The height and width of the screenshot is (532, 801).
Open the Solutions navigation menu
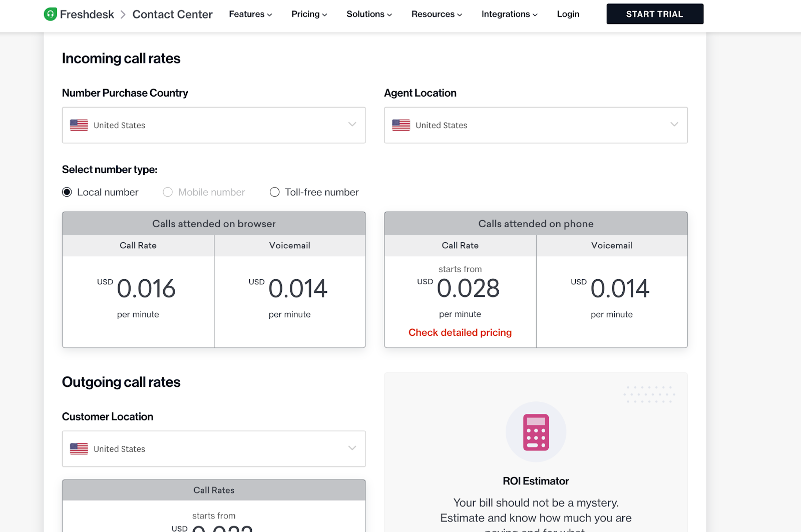point(369,14)
